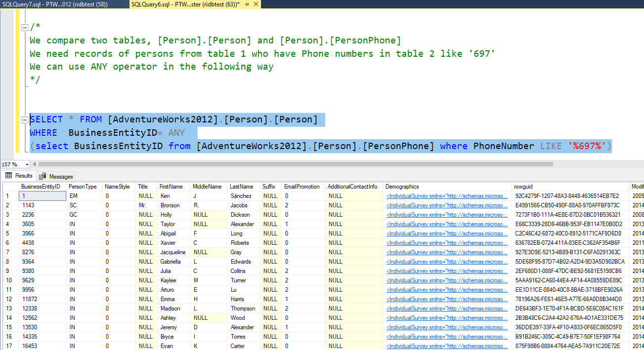Open the Demographics XML link for Holly
Image resolution: width=644 pixels, height=350 pixels.
[x=447, y=215]
